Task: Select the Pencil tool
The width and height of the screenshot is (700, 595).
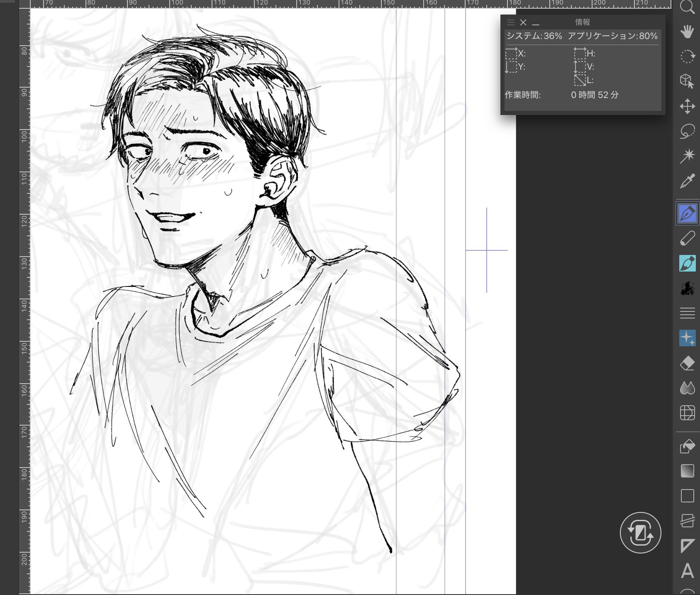Action: (687, 238)
